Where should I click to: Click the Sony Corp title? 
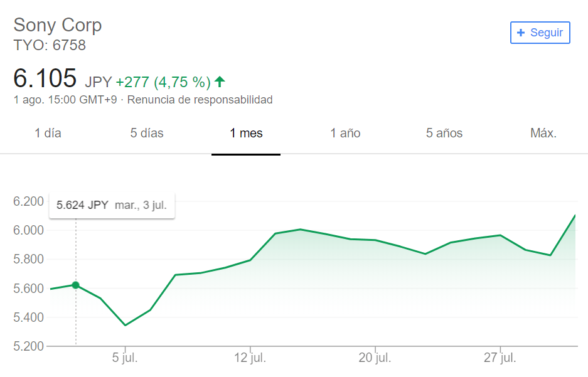point(57,25)
